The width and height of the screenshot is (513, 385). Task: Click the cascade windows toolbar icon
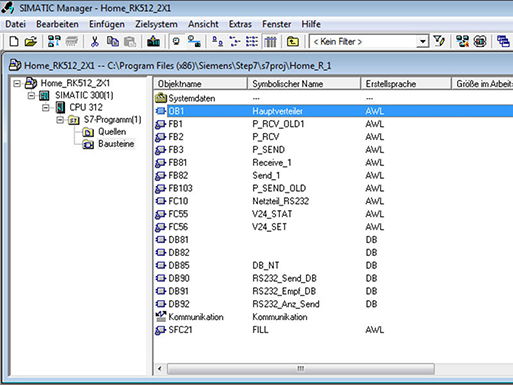click(x=503, y=42)
